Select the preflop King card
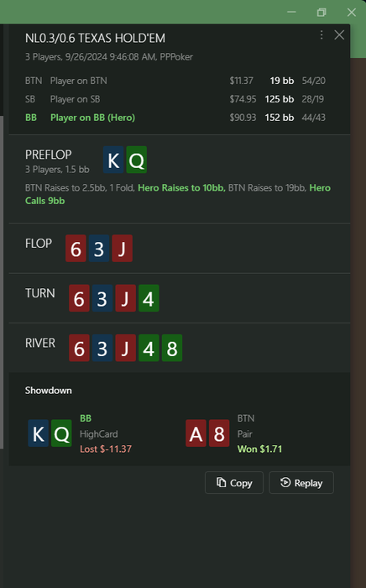This screenshot has height=588, width=366. [113, 160]
